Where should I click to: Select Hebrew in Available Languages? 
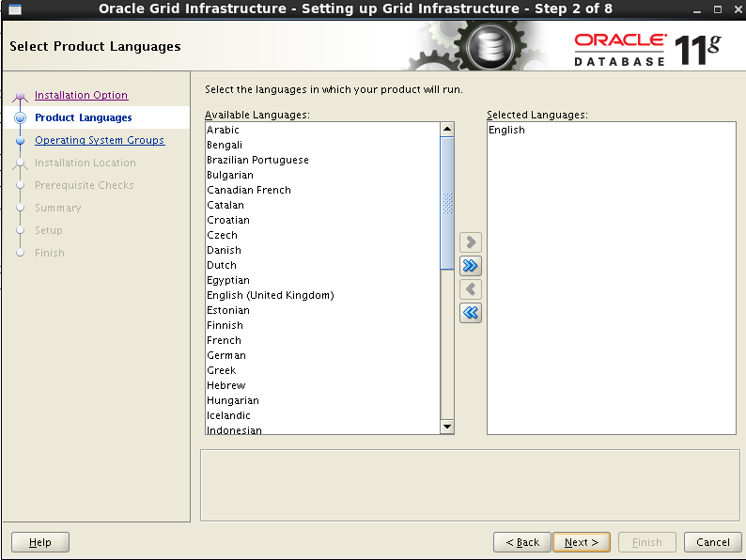[323, 385]
